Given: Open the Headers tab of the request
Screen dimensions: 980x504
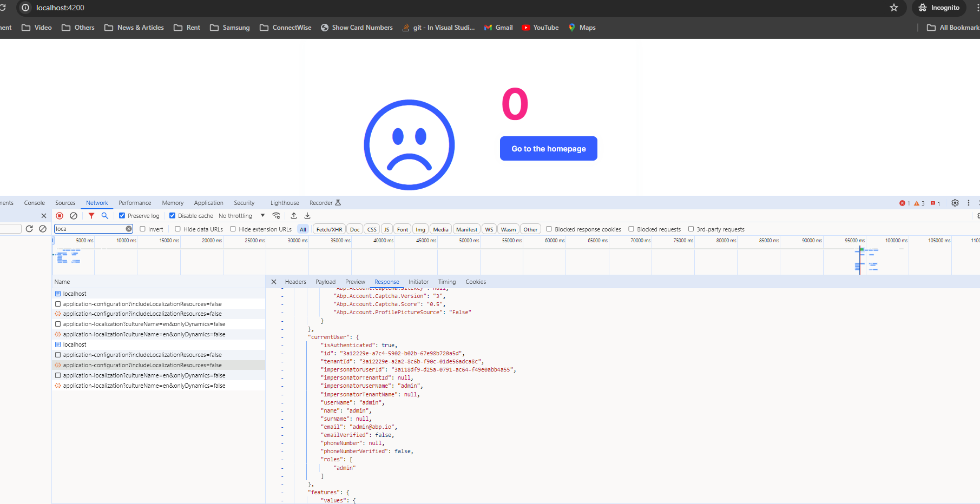Looking at the screenshot, I should [295, 282].
